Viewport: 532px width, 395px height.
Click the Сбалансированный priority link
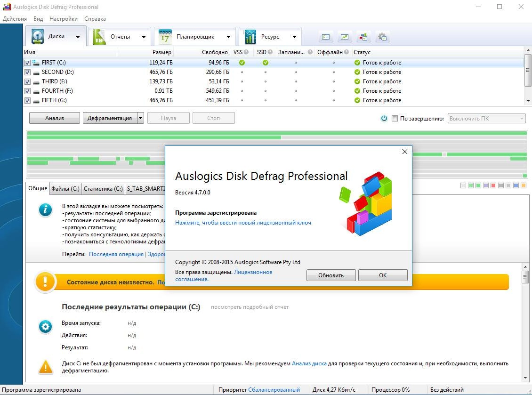pyautogui.click(x=274, y=390)
